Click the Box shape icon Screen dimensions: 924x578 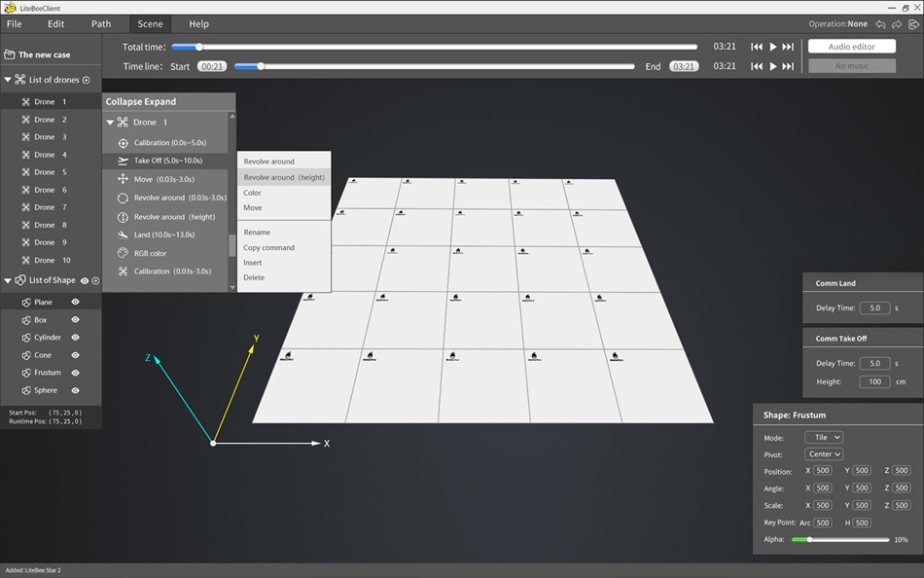point(26,320)
